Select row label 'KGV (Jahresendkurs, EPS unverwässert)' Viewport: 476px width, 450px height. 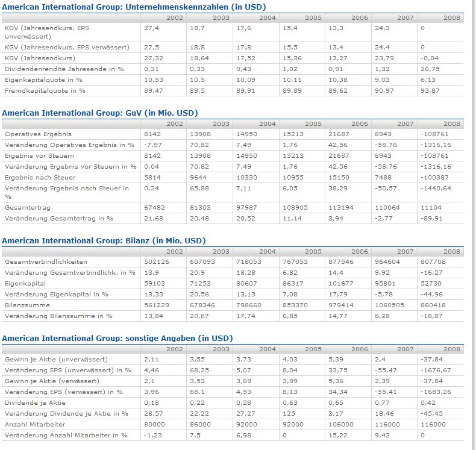[47, 32]
